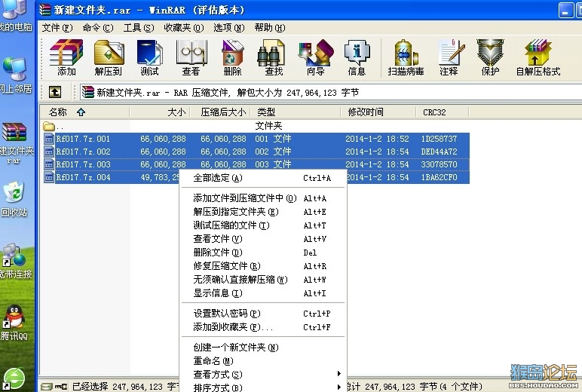Click the 信息 (Info) toolbar icon
The height and width of the screenshot is (392, 582).
[357, 57]
